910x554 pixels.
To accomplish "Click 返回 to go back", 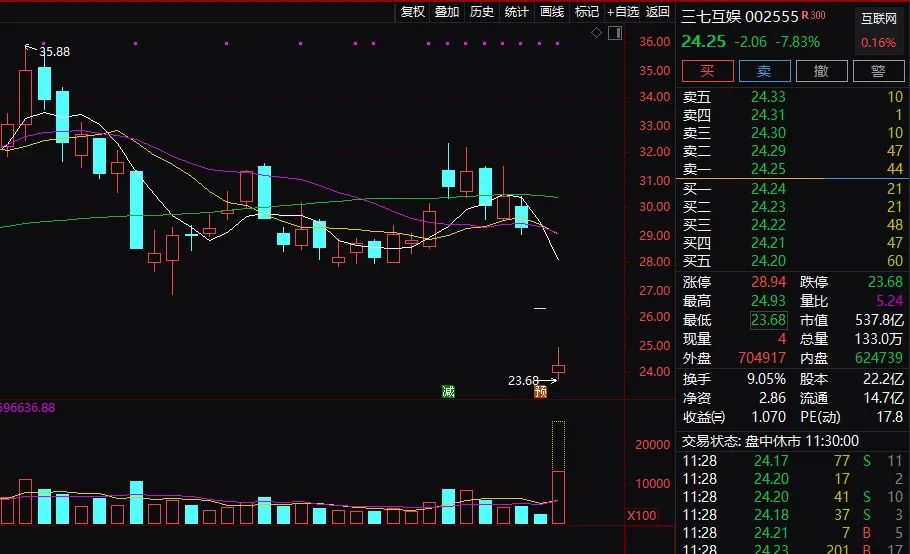I will point(658,12).
